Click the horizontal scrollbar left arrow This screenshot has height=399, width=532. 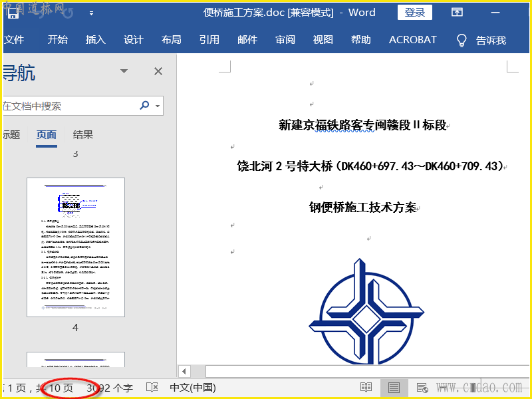tap(184, 371)
